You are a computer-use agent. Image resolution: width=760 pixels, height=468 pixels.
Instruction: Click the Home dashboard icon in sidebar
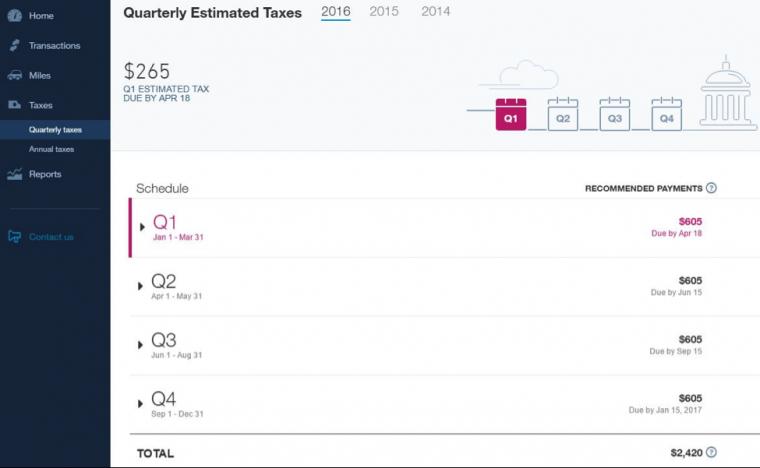click(x=15, y=16)
